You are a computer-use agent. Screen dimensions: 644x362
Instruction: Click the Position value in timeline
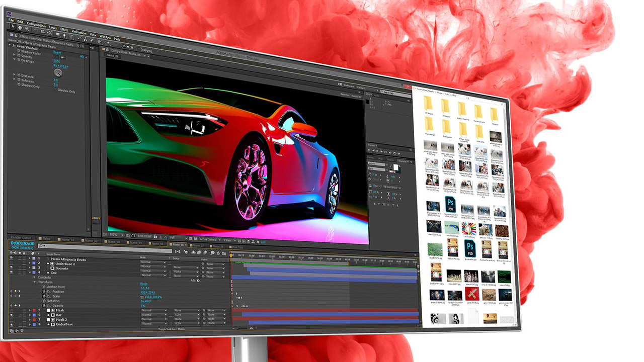tap(148, 293)
